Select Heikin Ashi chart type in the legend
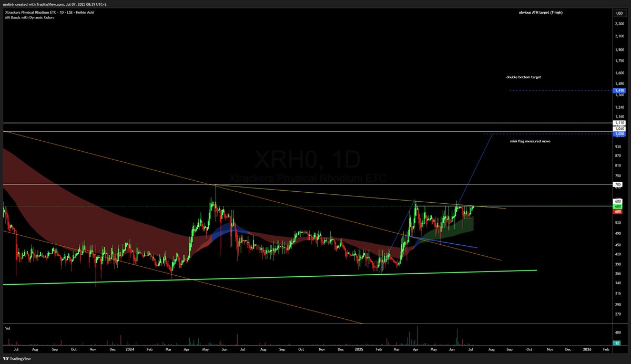This screenshot has height=364, width=631. click(85, 12)
